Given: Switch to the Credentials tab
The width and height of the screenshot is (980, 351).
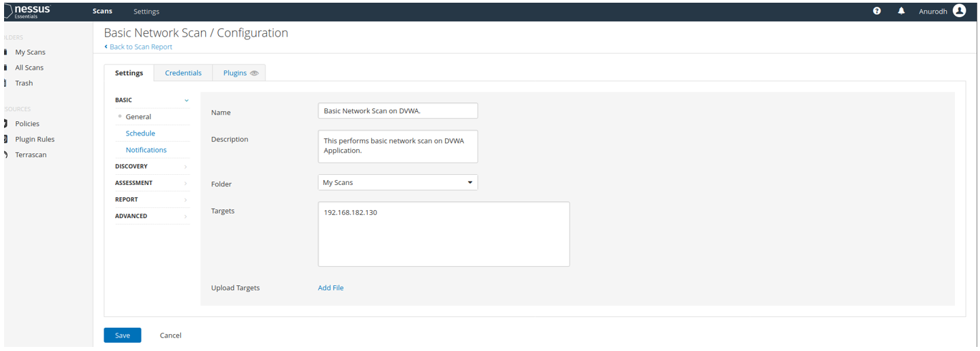Looking at the screenshot, I should 184,73.
